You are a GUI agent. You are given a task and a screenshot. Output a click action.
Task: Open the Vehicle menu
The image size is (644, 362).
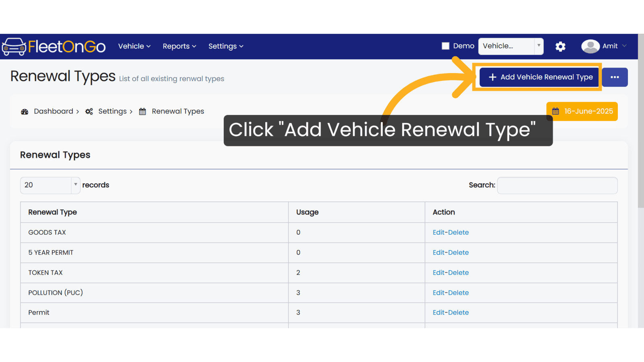click(134, 46)
